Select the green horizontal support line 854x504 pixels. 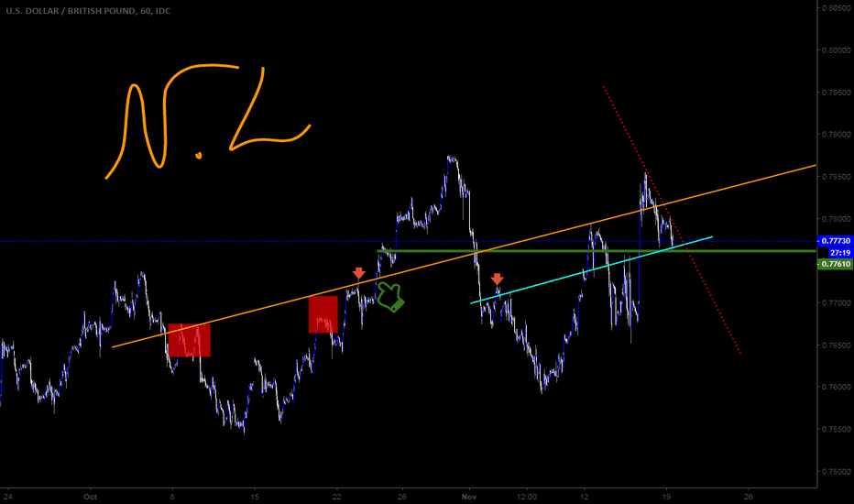(x=597, y=251)
